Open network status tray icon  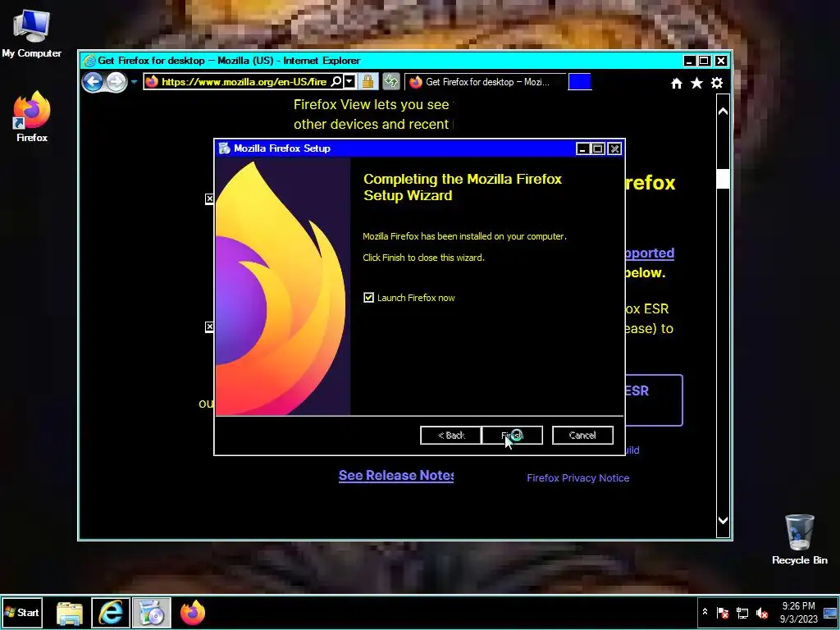click(742, 613)
